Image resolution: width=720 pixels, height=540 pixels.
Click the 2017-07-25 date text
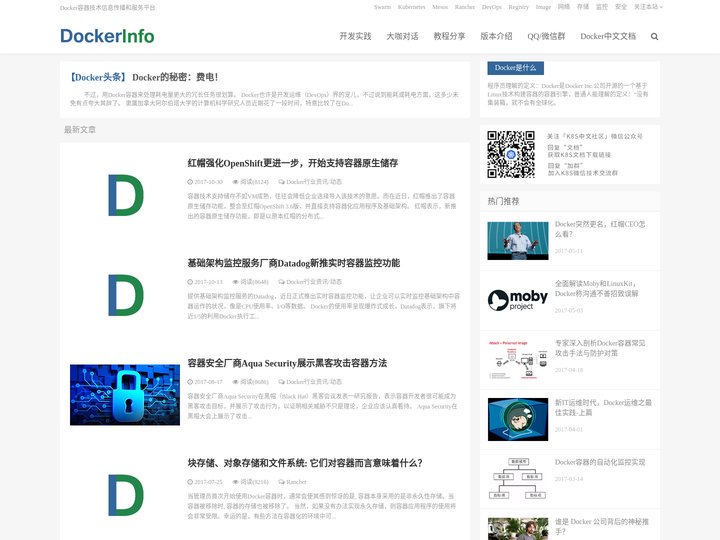pos(208,482)
